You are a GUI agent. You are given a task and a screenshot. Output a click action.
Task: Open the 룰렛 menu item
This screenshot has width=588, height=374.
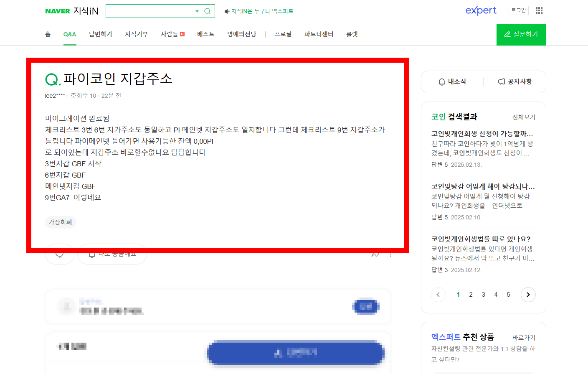352,34
